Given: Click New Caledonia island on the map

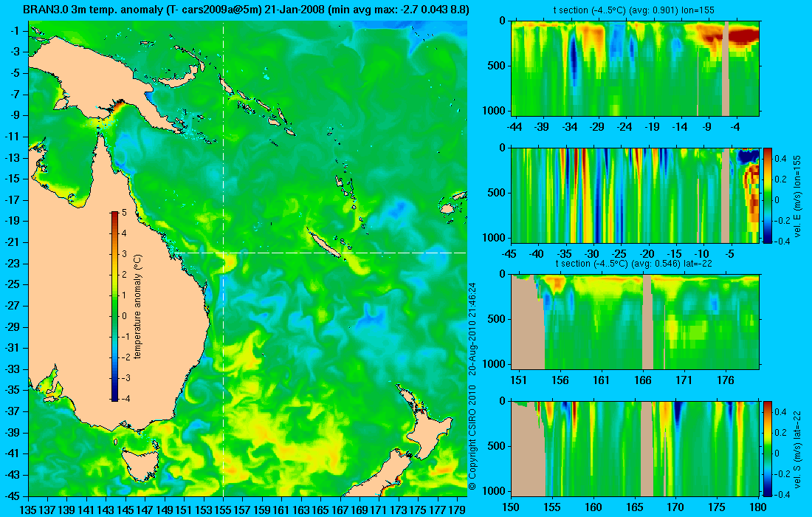Looking at the screenshot, I should point(325,243).
